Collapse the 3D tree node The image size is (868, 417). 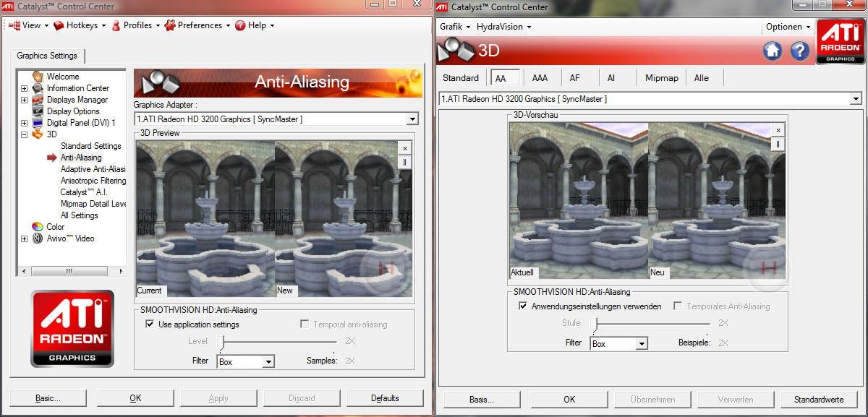24,134
